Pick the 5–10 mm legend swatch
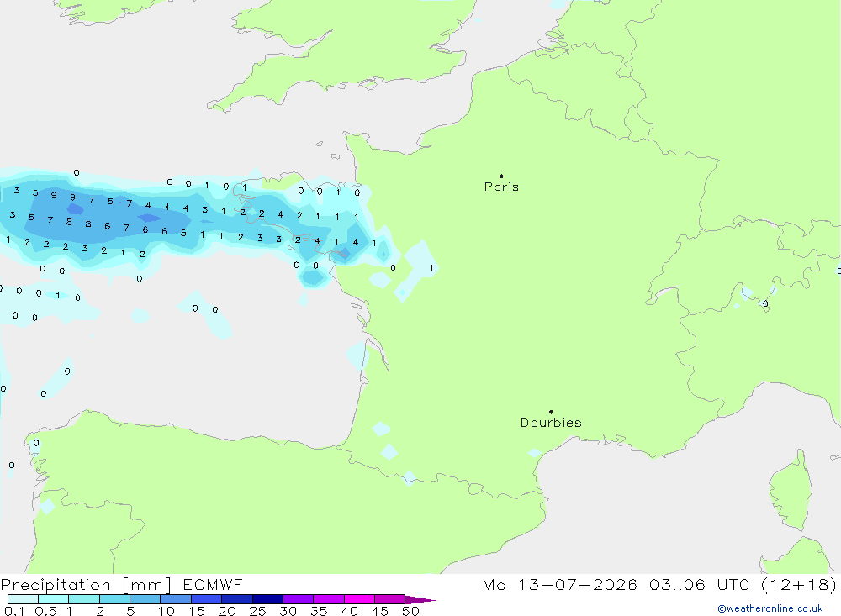The height and width of the screenshot is (616, 841). [145, 599]
